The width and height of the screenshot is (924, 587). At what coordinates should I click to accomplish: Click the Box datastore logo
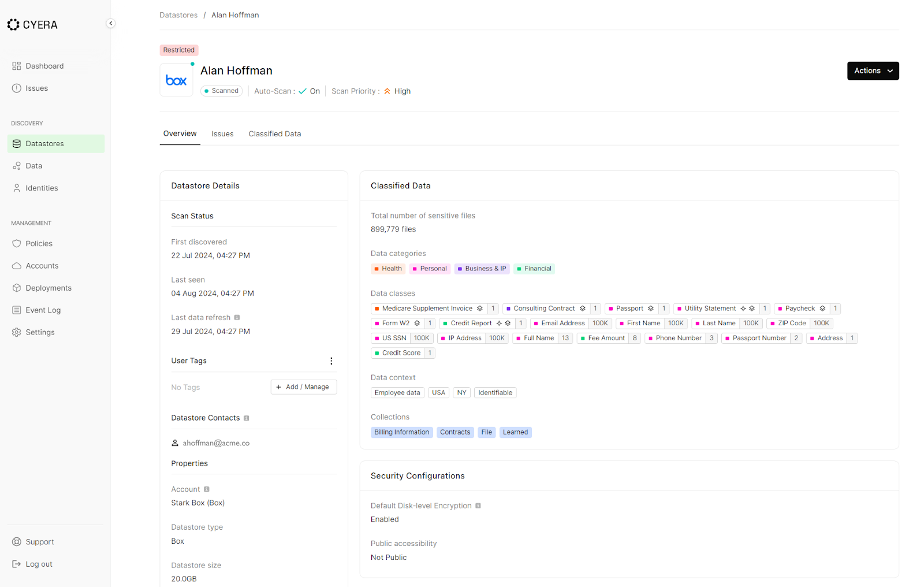[x=176, y=79]
